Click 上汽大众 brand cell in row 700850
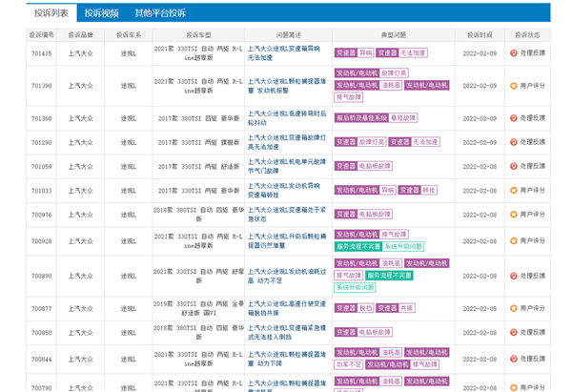Screen dimensions: 572x392 (x=81, y=333)
